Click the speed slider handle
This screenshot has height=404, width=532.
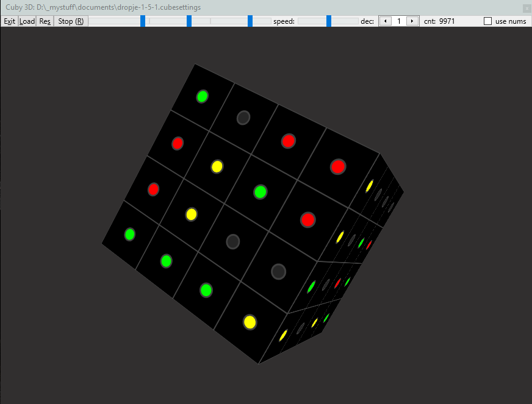[x=329, y=21]
